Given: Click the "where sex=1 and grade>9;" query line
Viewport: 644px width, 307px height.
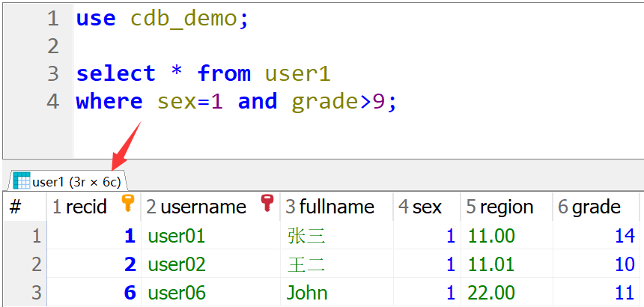Looking at the screenshot, I should [x=236, y=101].
